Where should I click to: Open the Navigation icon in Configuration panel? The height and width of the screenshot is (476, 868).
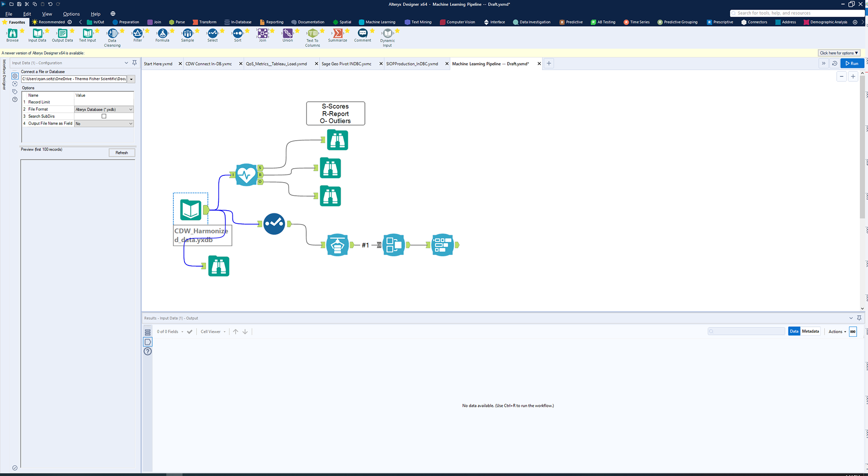pyautogui.click(x=15, y=84)
